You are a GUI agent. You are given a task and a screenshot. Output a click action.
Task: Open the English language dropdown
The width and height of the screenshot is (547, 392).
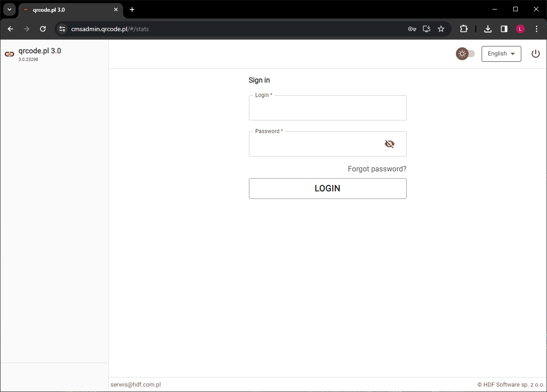pyautogui.click(x=501, y=54)
